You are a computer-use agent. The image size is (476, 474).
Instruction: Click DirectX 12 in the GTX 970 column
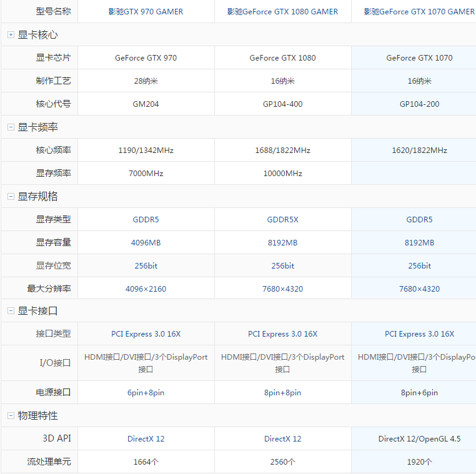tap(146, 438)
